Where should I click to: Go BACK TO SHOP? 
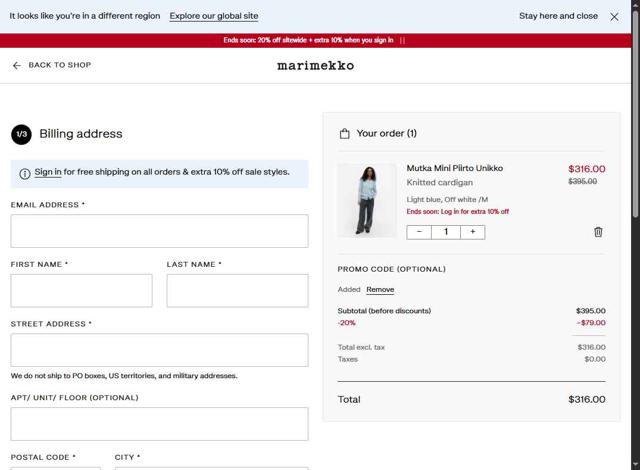[60, 65]
